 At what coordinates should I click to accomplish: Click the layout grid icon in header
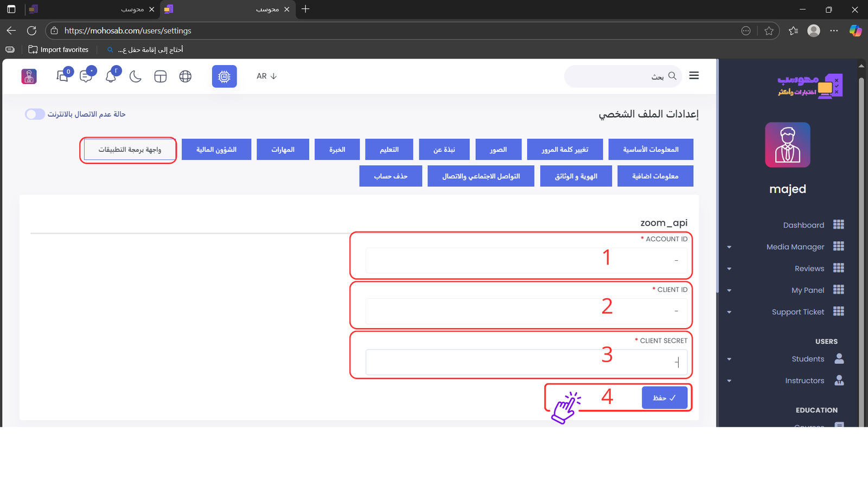(x=161, y=76)
